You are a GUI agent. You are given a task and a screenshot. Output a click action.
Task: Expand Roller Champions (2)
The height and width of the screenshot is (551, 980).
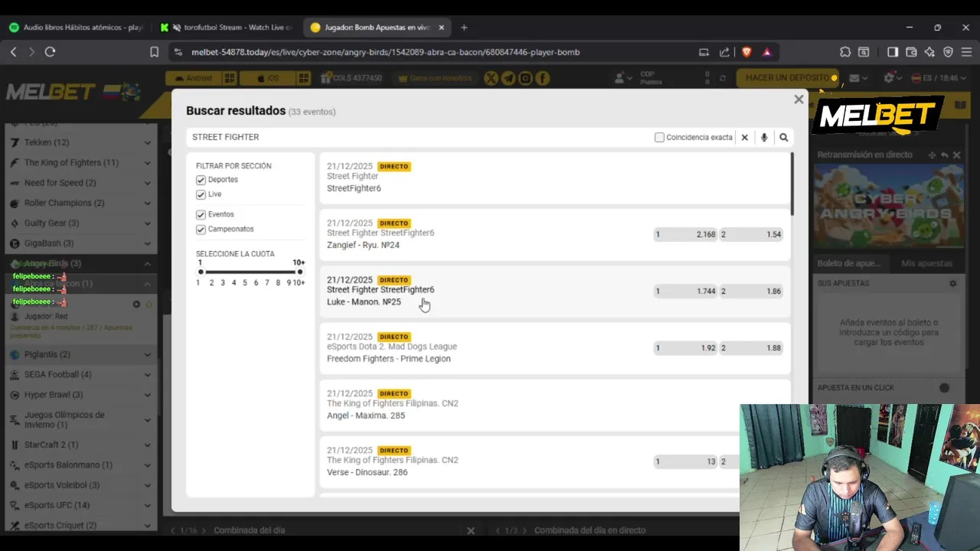click(x=80, y=203)
